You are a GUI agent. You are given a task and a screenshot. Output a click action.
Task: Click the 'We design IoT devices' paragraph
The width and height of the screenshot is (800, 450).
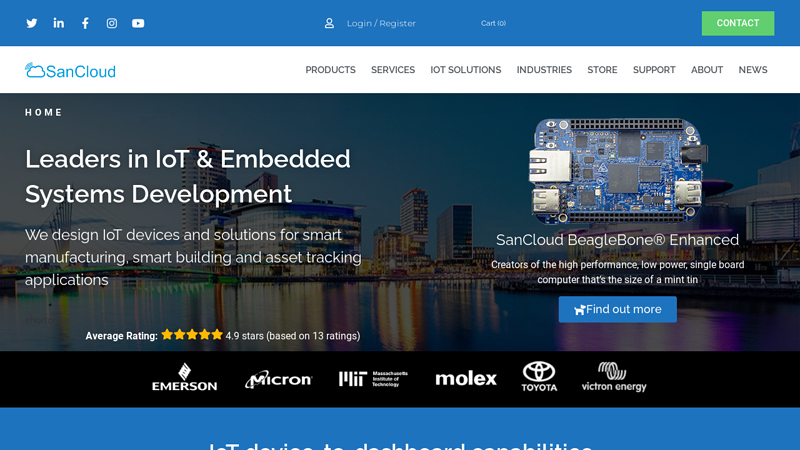[193, 257]
